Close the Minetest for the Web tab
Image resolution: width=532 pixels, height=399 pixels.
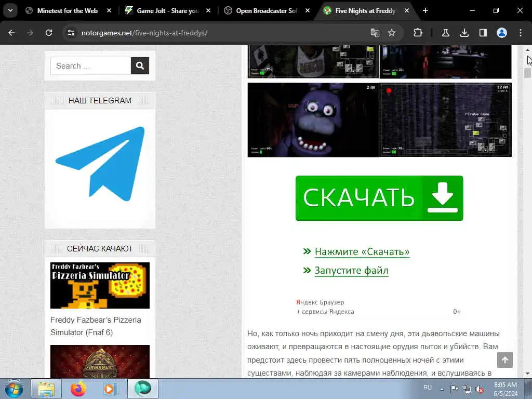point(109,11)
